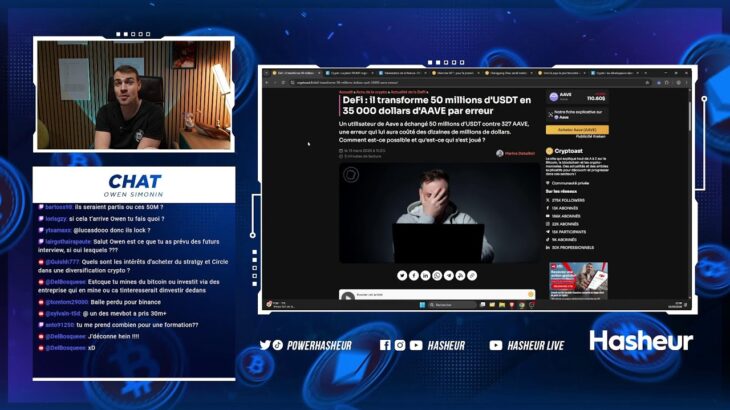This screenshot has width=730, height=410.
Task: Share article via Twitter icon
Action: pos(402,275)
